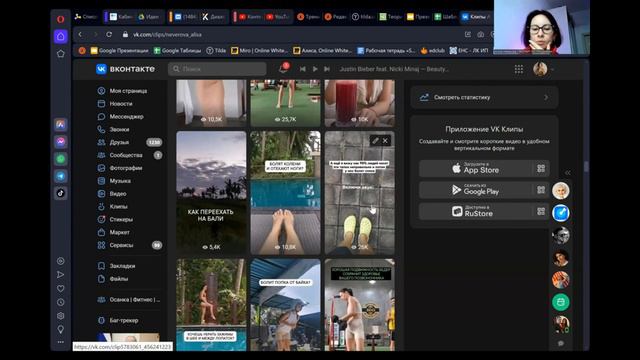The image size is (640, 360).
Task: Click the ВКонтакте logo
Action: point(125,69)
